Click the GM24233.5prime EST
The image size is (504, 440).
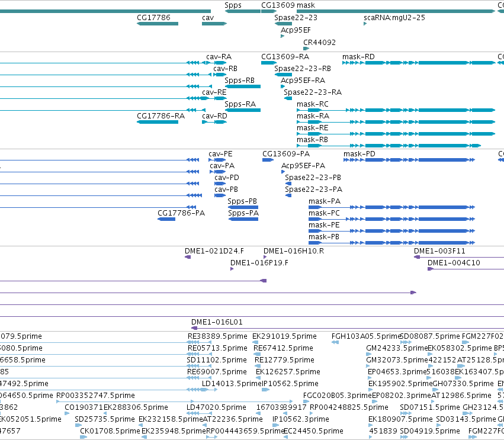pos(369,355)
